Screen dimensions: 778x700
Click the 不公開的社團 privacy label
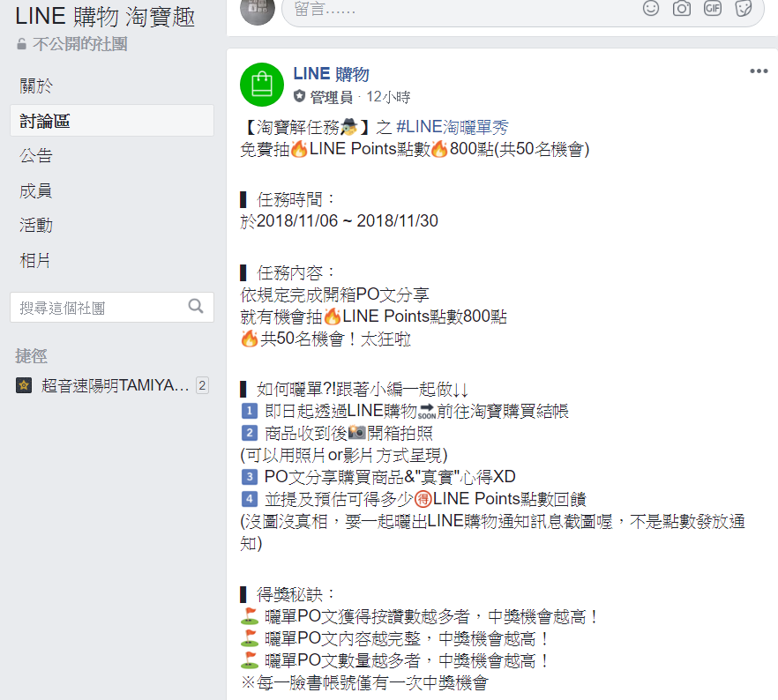click(x=79, y=43)
